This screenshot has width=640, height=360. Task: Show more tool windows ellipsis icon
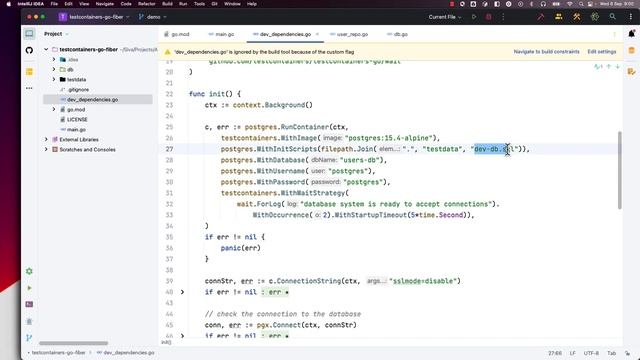29,88
